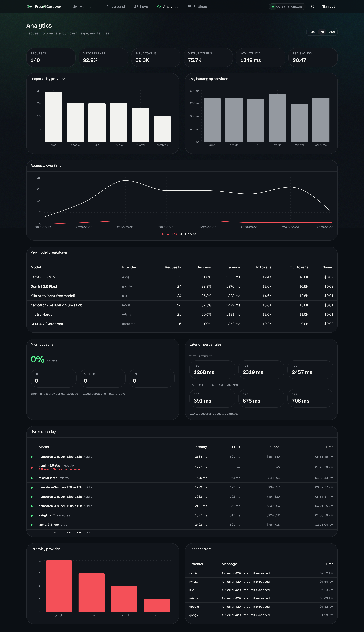
Task: Click the nvidia bar in Avg latency by provider
Action: (x=278, y=118)
